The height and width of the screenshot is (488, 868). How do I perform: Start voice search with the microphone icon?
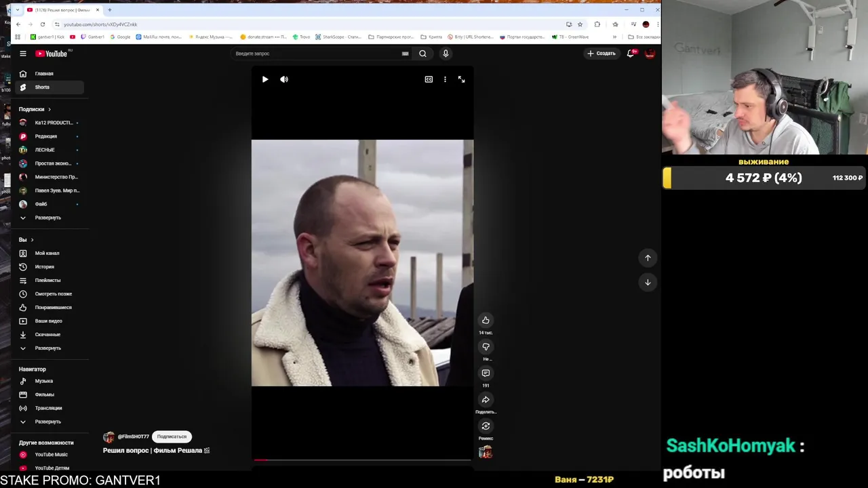tap(446, 54)
